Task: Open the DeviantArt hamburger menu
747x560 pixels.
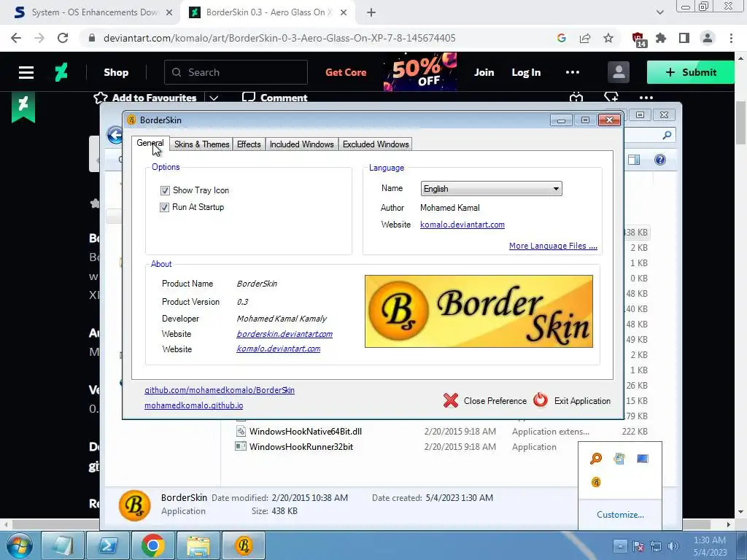Action: pos(26,72)
